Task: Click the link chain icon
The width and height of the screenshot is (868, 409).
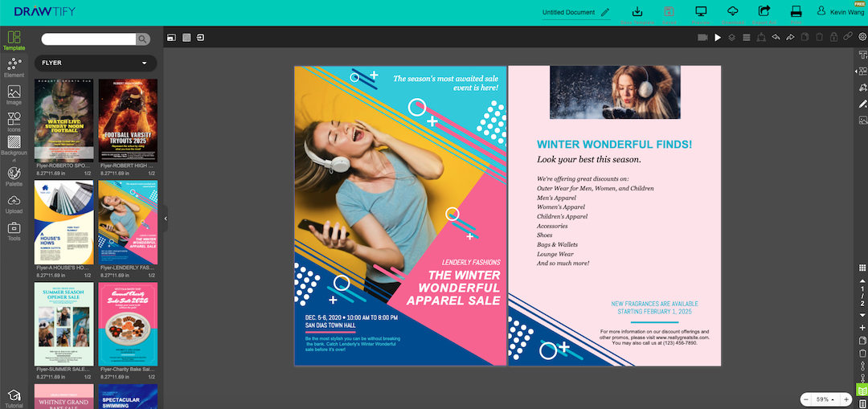Action: pos(848,38)
